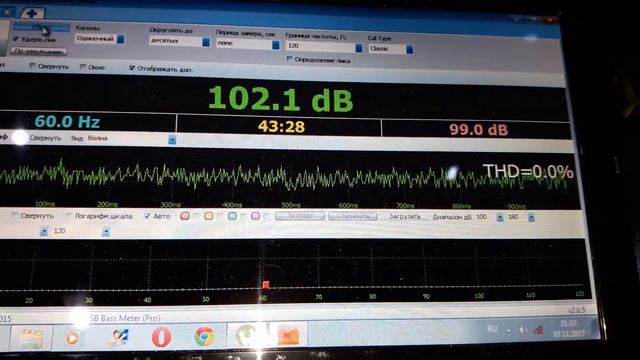Screen dimensions: 640x360
Task: Click the Сохранить save button
Action: point(353,216)
